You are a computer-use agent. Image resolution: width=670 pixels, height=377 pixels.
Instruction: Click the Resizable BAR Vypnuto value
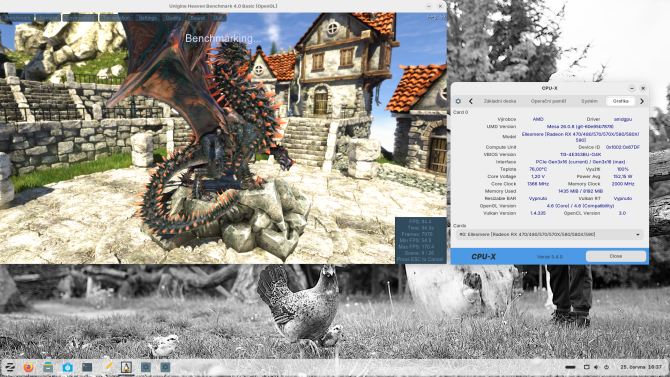[x=538, y=198]
